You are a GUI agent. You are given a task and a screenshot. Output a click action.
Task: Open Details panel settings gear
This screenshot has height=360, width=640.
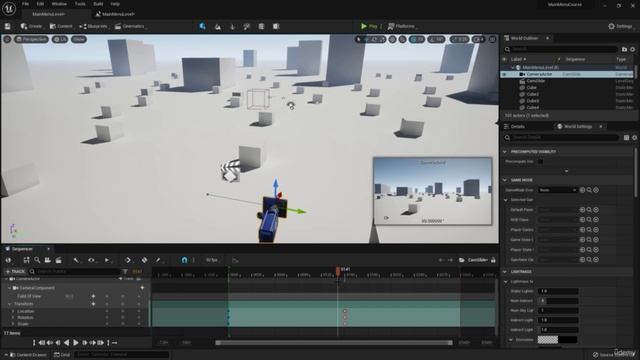pos(634,138)
